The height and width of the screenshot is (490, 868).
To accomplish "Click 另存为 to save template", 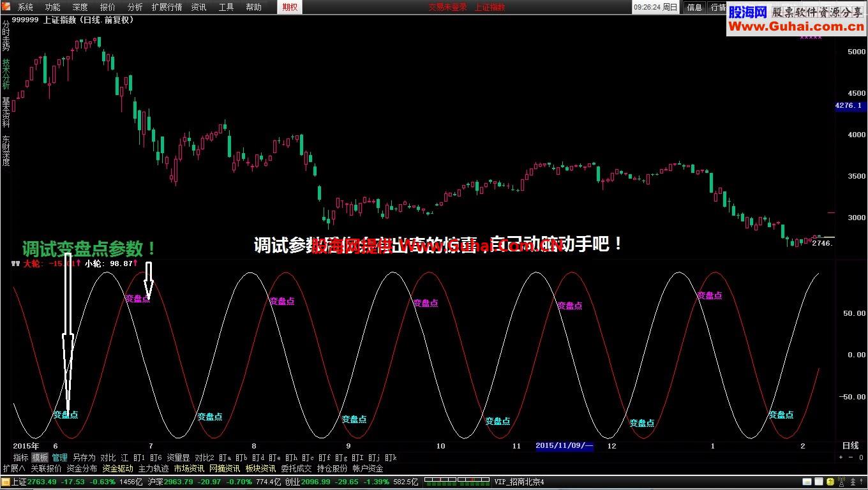I will (x=84, y=457).
